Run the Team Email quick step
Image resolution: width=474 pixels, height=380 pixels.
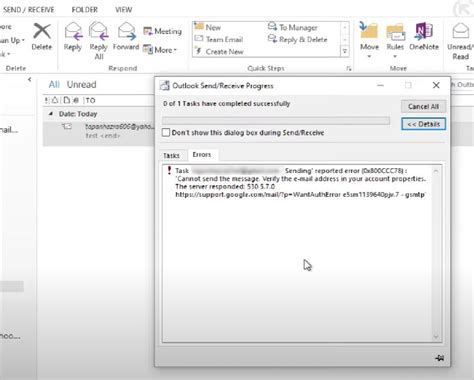219,39
